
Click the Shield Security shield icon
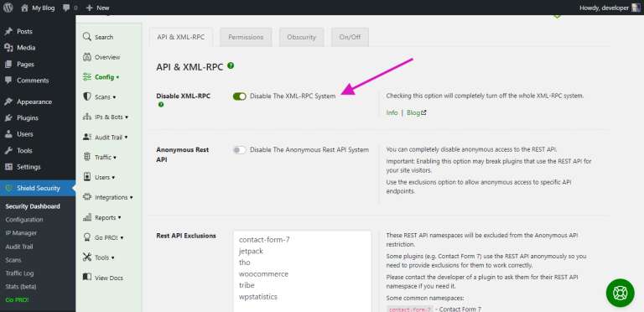tap(8, 188)
